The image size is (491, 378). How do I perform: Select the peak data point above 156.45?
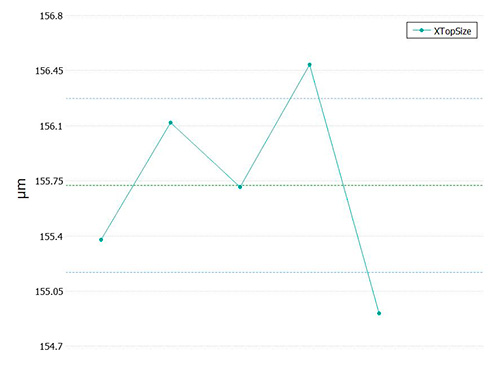pyautogui.click(x=310, y=65)
